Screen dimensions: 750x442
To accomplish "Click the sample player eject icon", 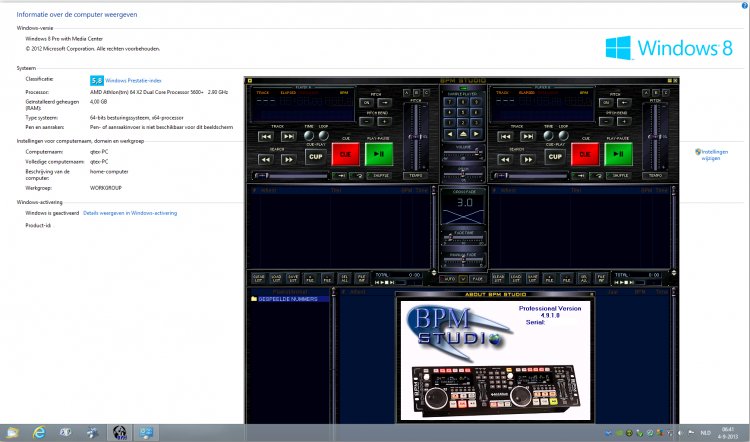I will [x=463, y=134].
